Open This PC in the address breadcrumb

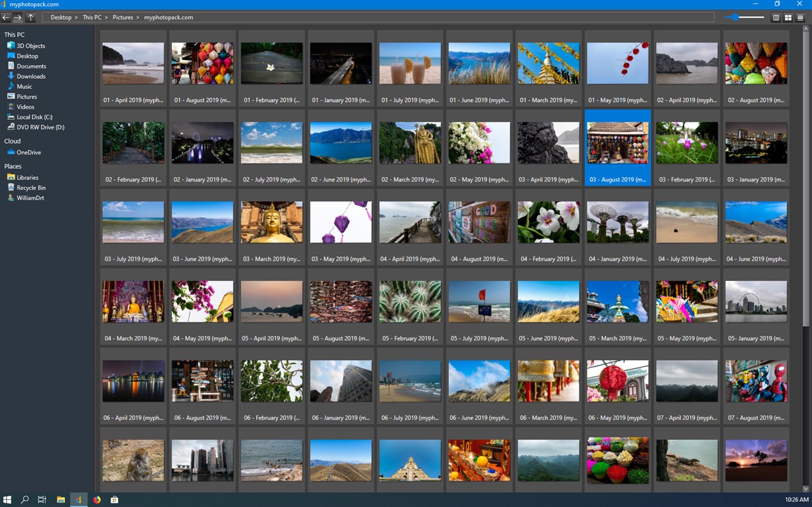[x=92, y=17]
